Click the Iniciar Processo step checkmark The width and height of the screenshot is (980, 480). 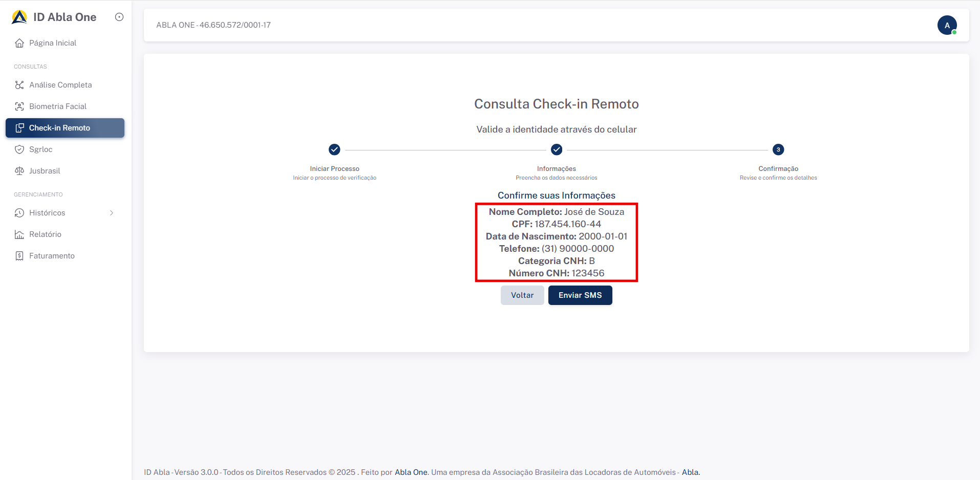[x=334, y=149]
